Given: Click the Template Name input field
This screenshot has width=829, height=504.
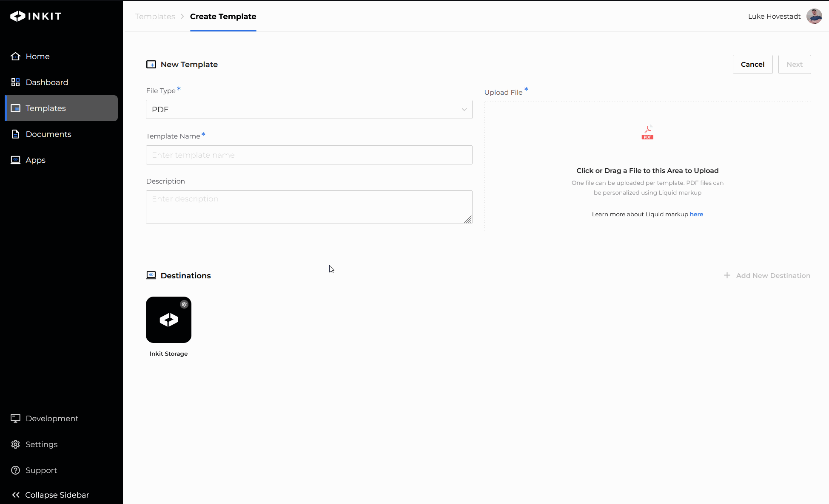Looking at the screenshot, I should [x=309, y=155].
